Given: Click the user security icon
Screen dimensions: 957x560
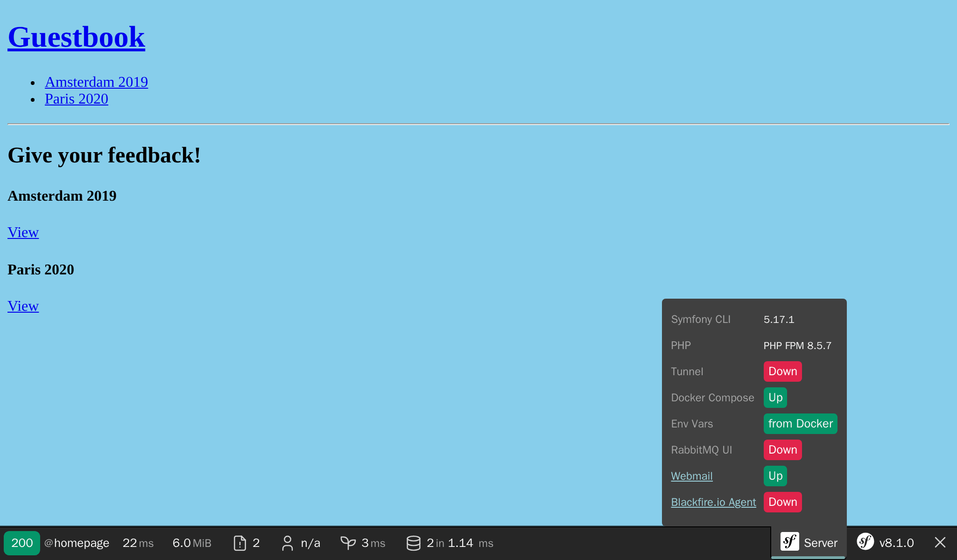Looking at the screenshot, I should pyautogui.click(x=288, y=543).
